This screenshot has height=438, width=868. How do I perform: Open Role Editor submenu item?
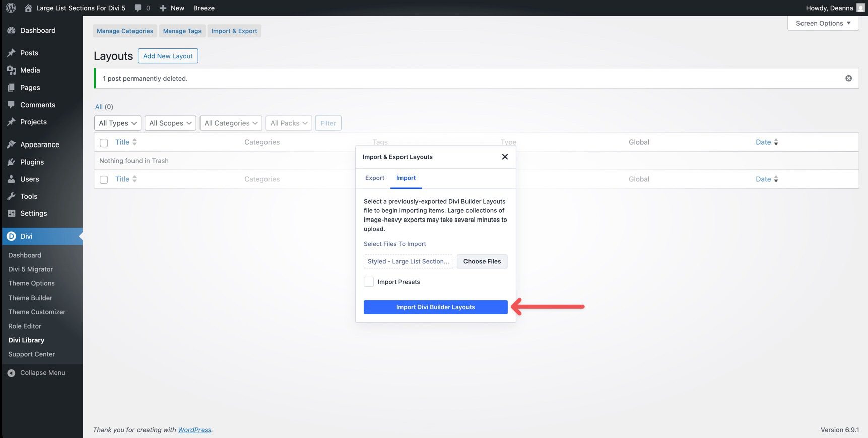coord(25,326)
